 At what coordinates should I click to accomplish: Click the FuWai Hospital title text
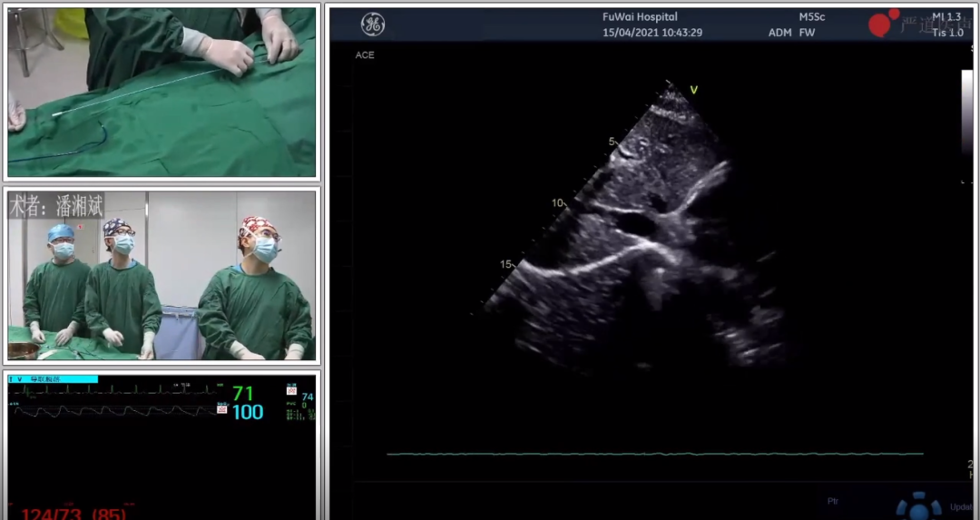pos(640,17)
